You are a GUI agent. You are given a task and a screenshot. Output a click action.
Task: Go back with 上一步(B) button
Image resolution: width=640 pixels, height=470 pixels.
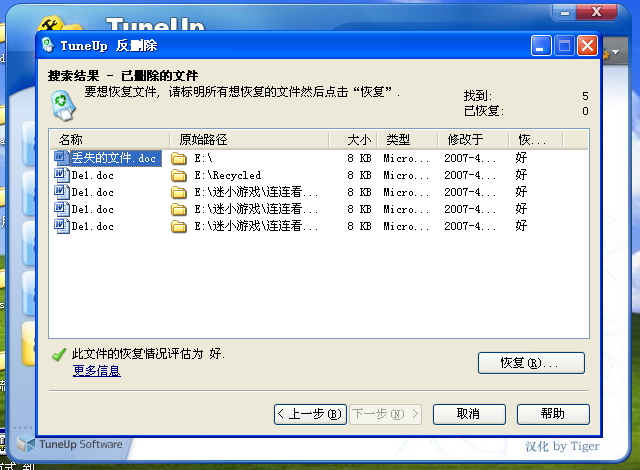click(x=310, y=414)
